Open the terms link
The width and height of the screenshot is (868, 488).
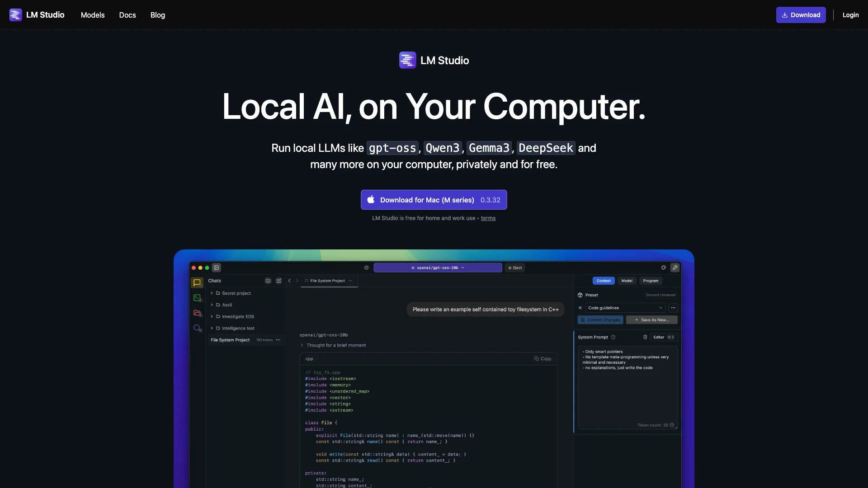tap(488, 218)
